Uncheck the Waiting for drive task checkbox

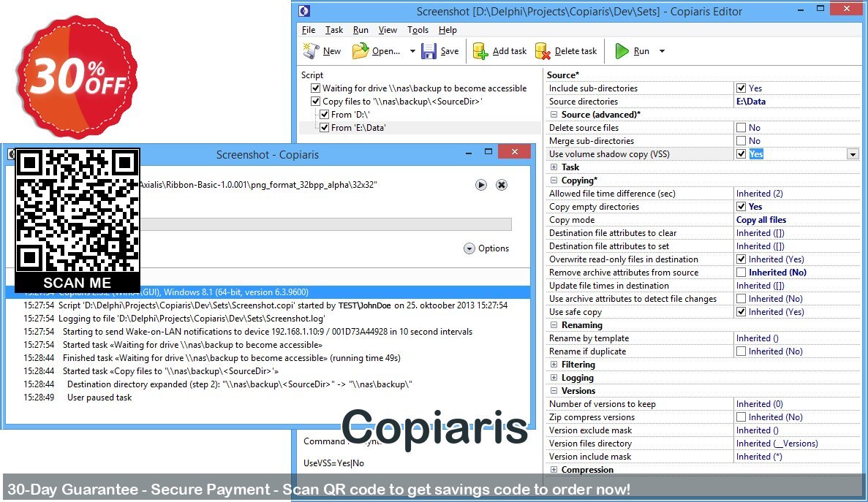(315, 88)
